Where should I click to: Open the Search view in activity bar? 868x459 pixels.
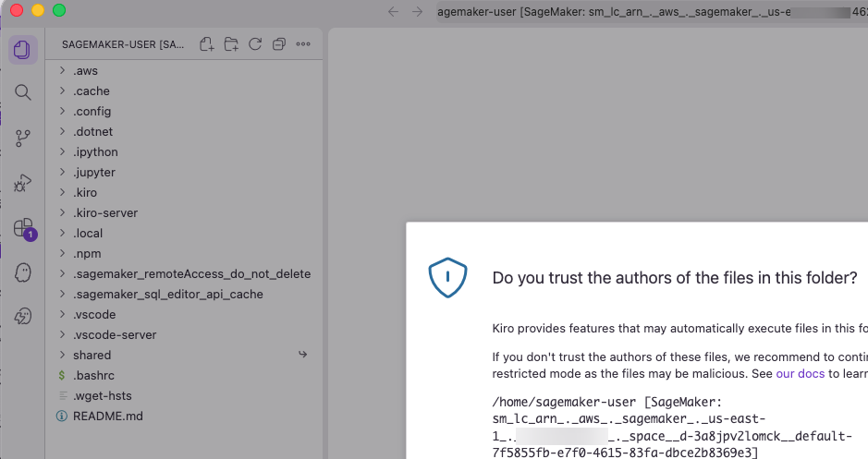[23, 92]
